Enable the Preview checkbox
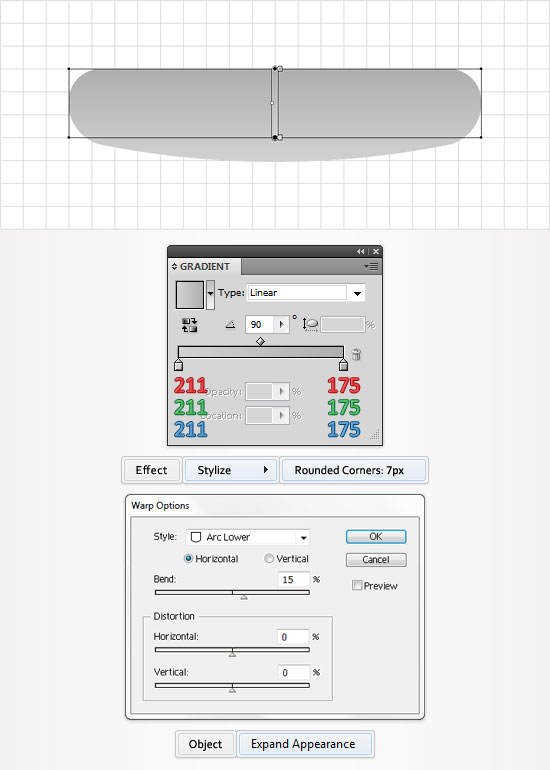Viewport: 550px width, 770px height. coord(357,585)
